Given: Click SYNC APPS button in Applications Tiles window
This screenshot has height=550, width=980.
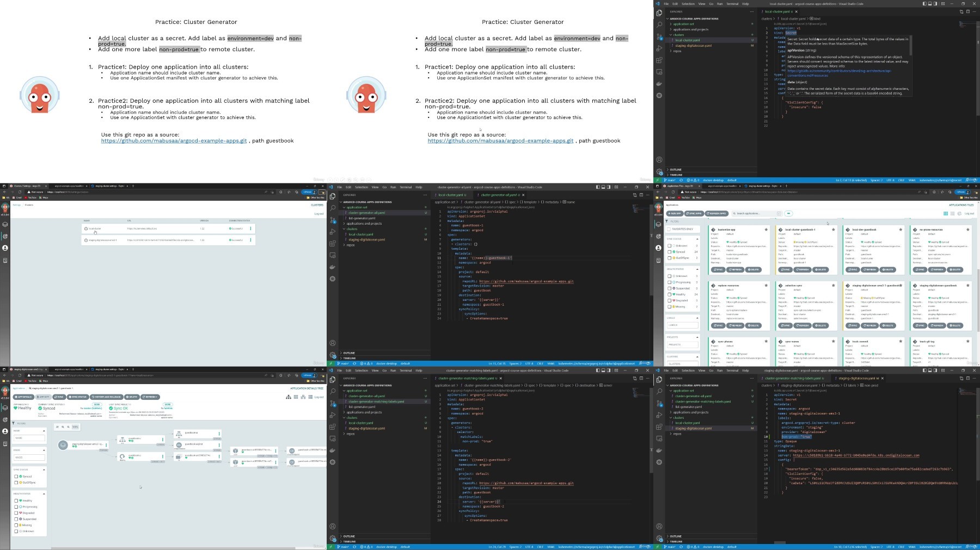Looking at the screenshot, I should 694,213.
